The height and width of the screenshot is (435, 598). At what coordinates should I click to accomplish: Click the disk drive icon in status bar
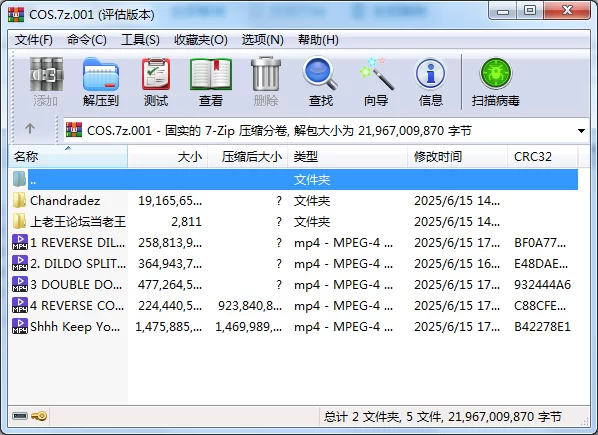(x=20, y=416)
